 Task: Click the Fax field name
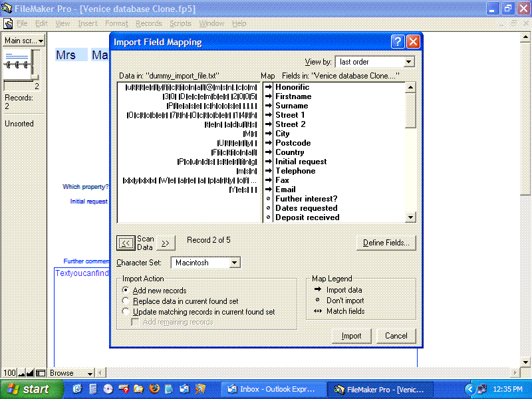pyautogui.click(x=282, y=180)
